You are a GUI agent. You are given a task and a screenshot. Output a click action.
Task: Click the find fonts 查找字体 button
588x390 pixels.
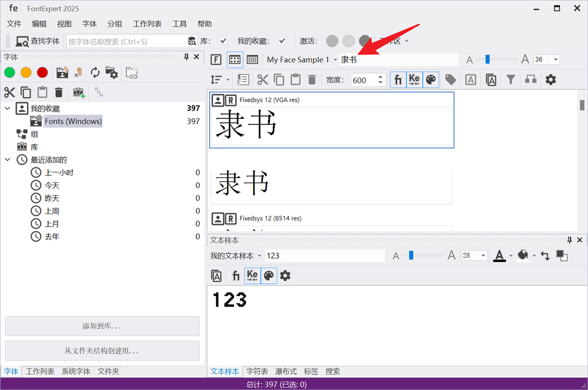38,41
